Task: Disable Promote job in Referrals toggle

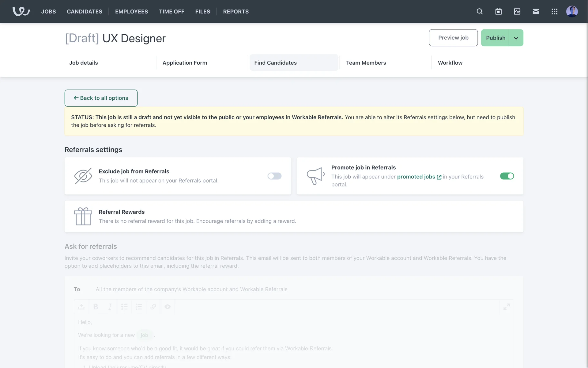Action: [x=507, y=176]
